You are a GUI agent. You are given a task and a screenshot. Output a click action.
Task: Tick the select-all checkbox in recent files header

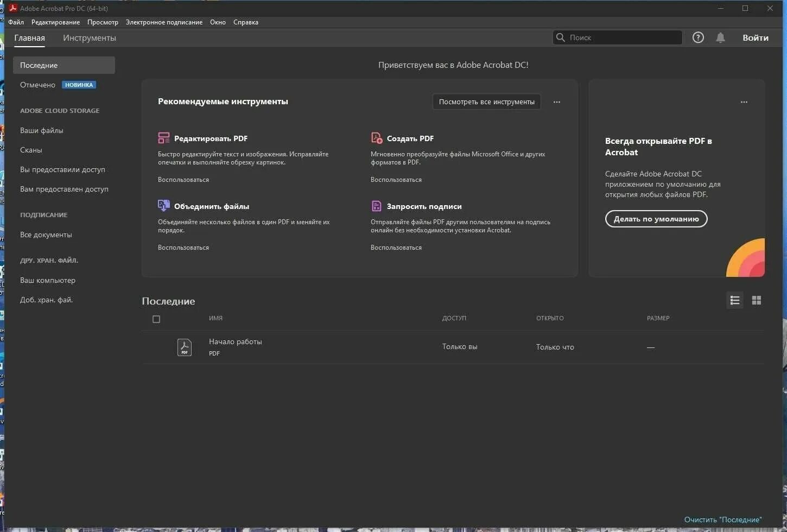156,319
